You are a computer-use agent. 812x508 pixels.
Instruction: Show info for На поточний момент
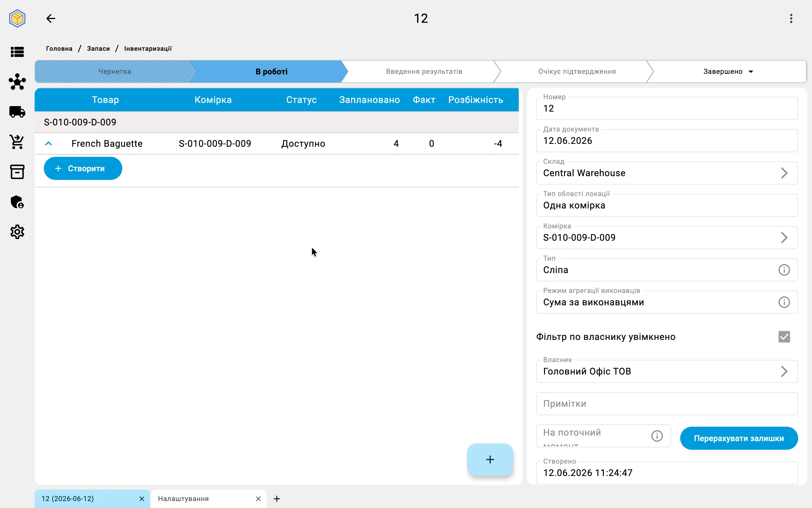657,436
